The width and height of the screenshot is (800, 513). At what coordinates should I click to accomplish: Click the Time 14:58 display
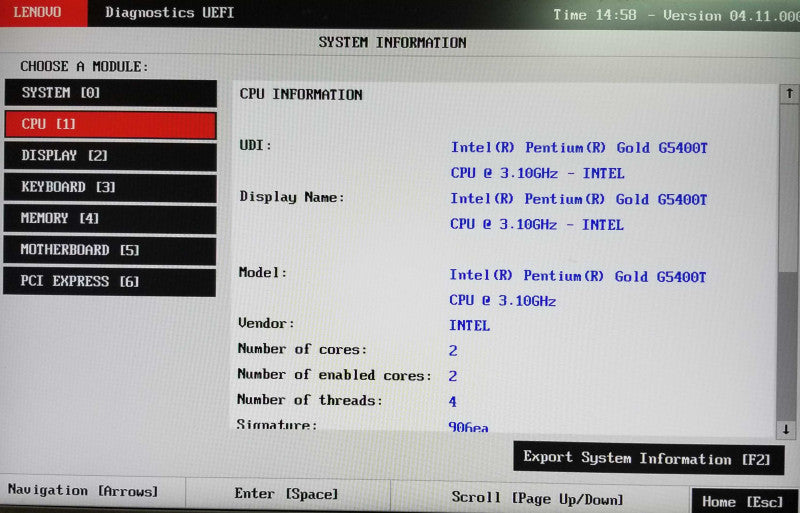click(595, 15)
